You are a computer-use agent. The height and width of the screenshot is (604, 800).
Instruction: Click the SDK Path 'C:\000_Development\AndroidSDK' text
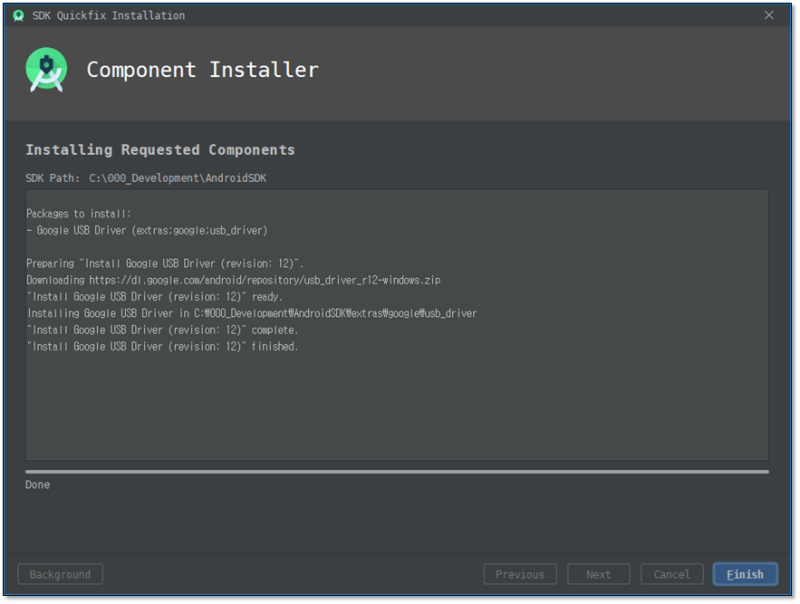[178, 178]
